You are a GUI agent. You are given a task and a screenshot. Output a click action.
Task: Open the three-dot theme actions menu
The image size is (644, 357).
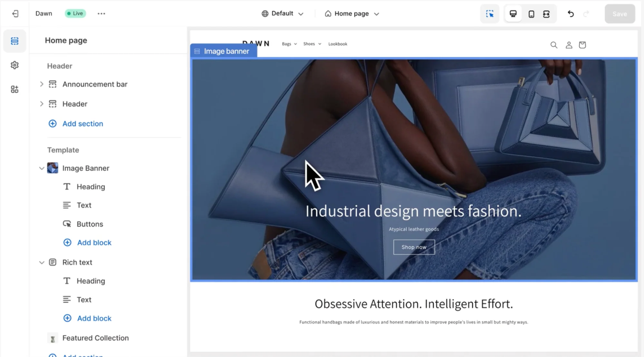coord(101,14)
